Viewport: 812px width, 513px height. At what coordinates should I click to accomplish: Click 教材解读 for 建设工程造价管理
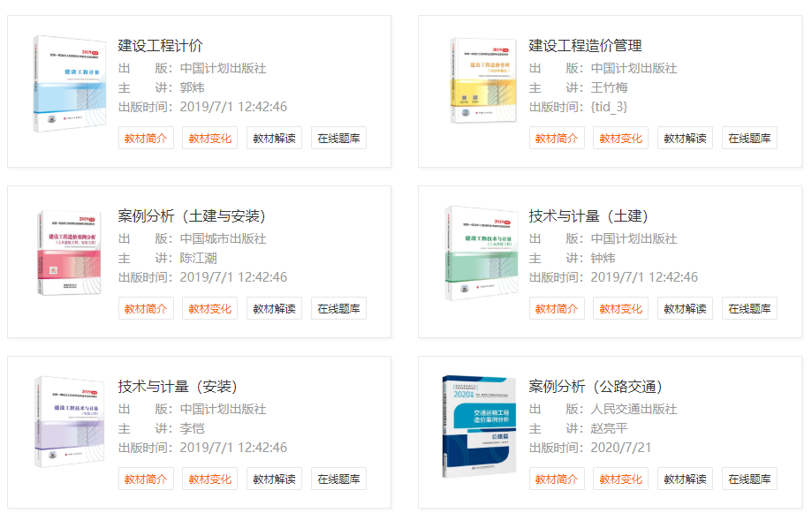tap(685, 139)
